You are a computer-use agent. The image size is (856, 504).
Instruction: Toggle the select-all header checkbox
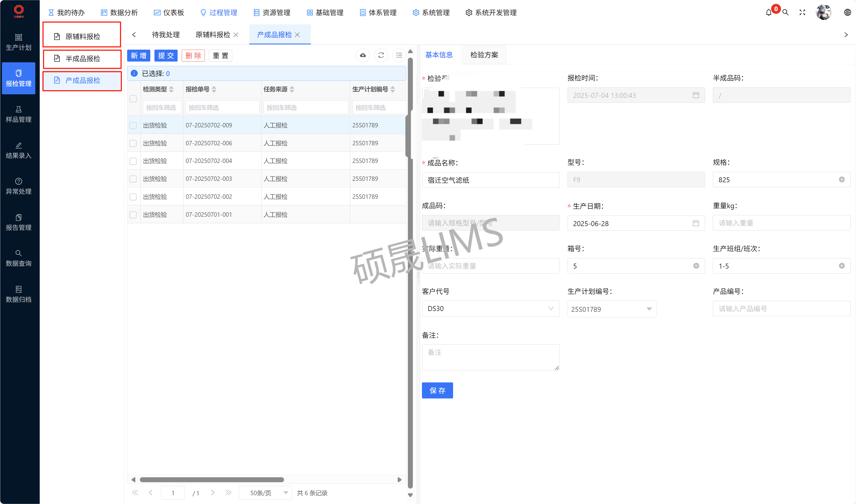[133, 99]
